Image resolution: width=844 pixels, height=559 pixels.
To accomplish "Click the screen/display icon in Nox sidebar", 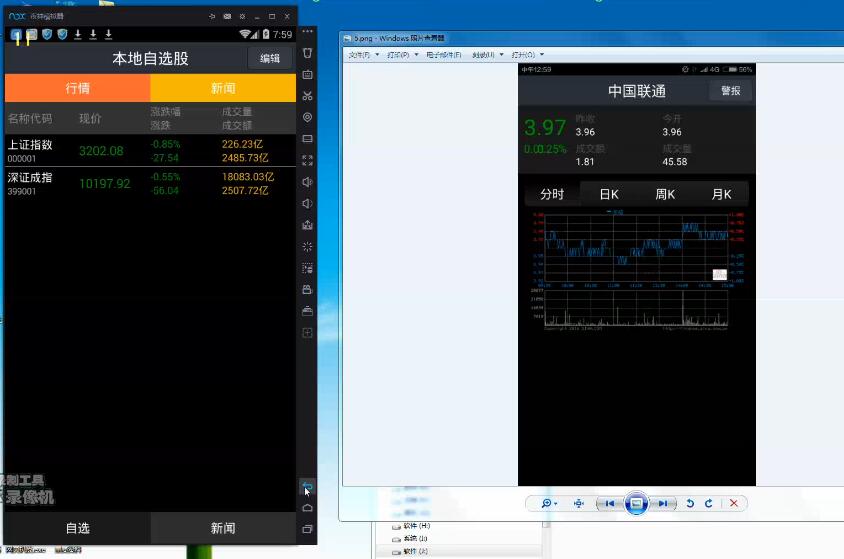I will (307, 139).
